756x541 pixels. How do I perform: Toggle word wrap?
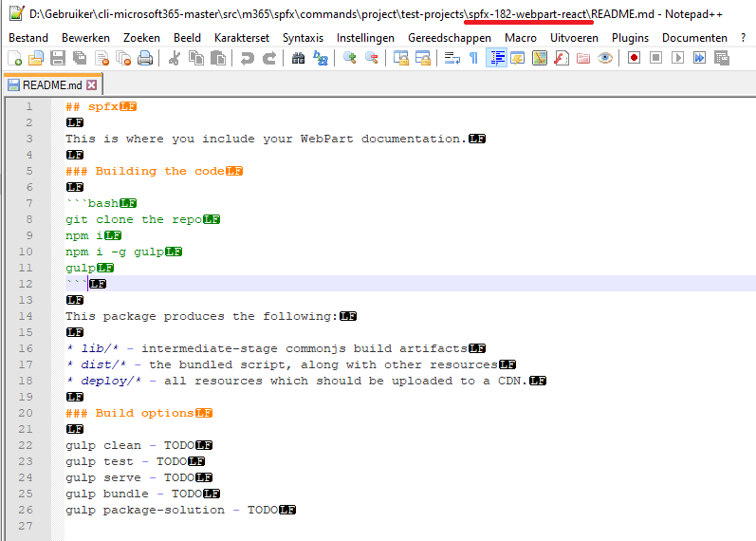pyautogui.click(x=452, y=59)
